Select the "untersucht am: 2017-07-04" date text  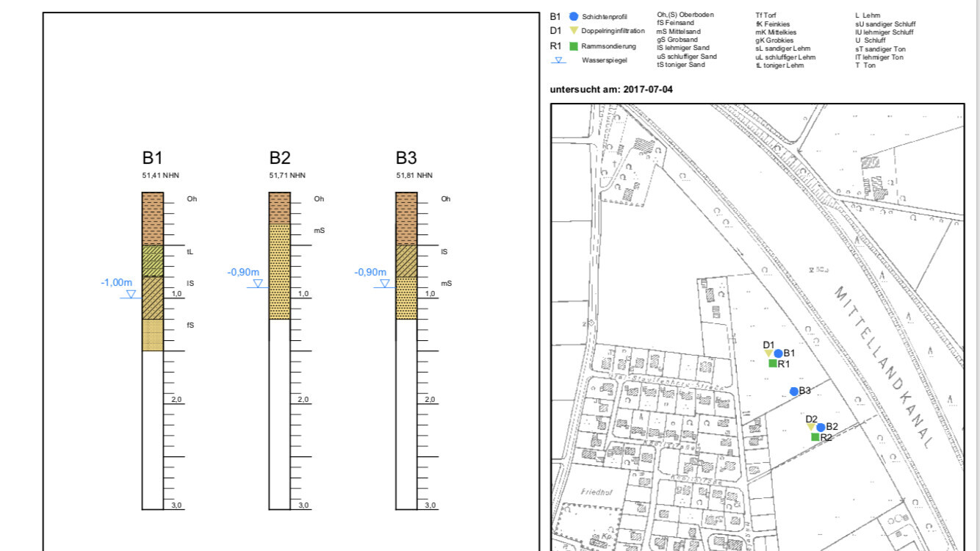[x=611, y=90]
